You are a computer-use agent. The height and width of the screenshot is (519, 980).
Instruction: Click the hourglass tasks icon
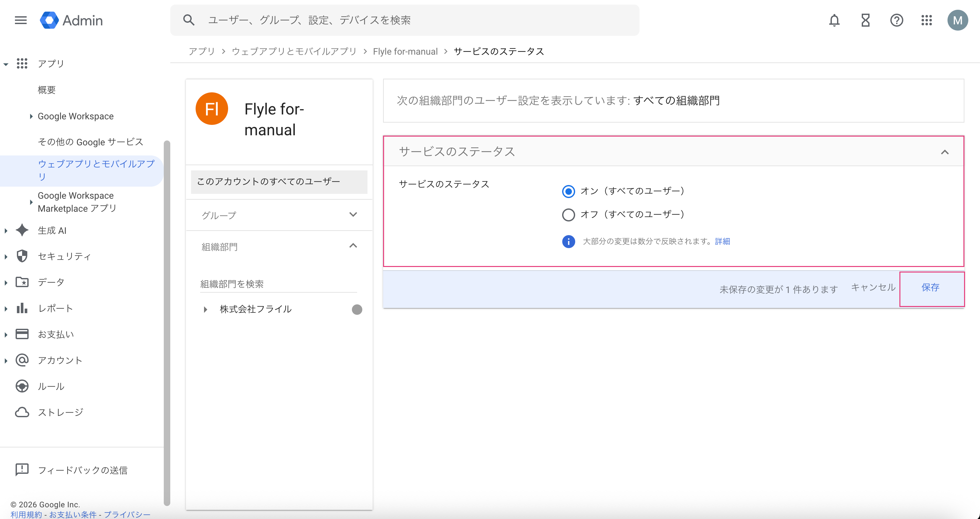pos(866,20)
